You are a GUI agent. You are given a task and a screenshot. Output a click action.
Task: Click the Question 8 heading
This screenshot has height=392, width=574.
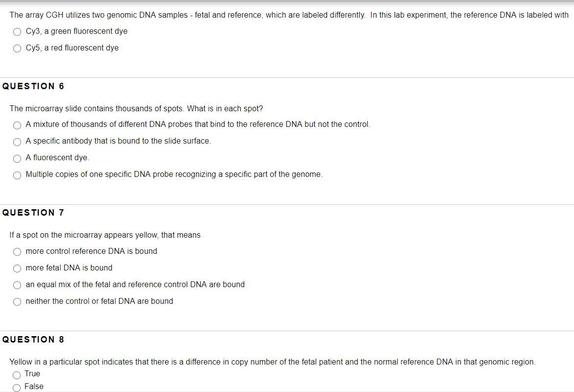[33, 340]
